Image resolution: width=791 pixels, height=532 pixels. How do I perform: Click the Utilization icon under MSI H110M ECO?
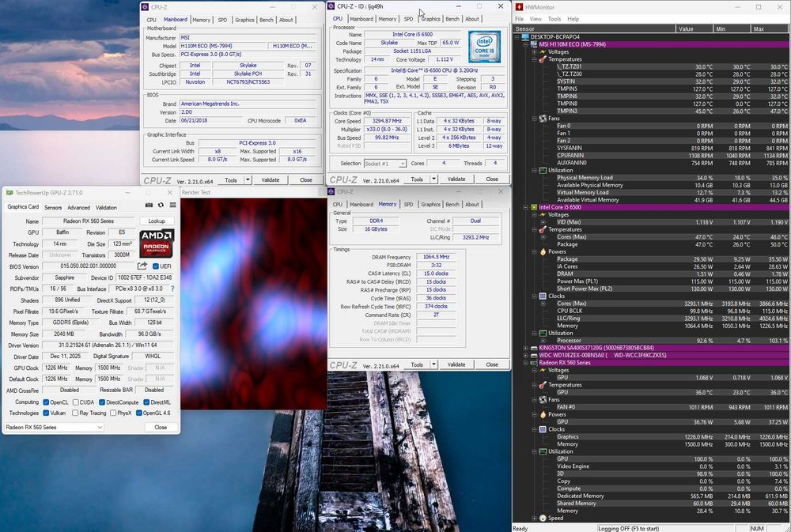point(543,171)
